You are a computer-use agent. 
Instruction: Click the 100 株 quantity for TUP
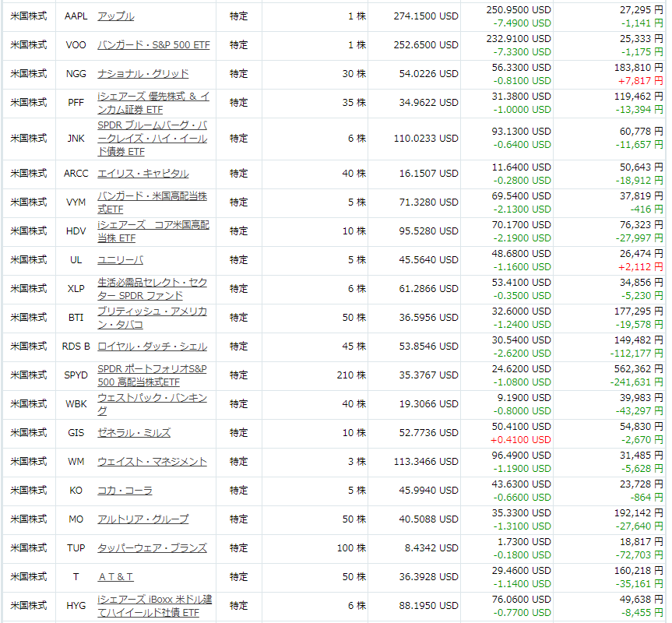point(351,548)
